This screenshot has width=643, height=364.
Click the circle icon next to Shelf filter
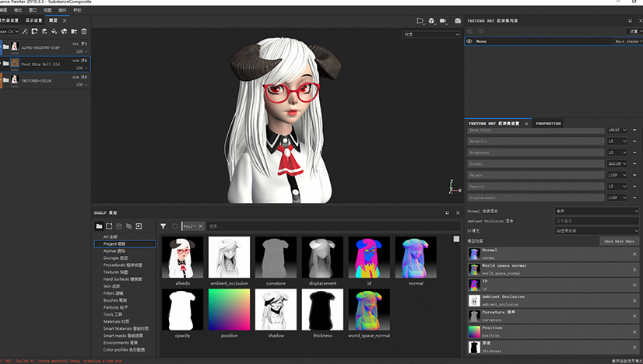(x=174, y=226)
